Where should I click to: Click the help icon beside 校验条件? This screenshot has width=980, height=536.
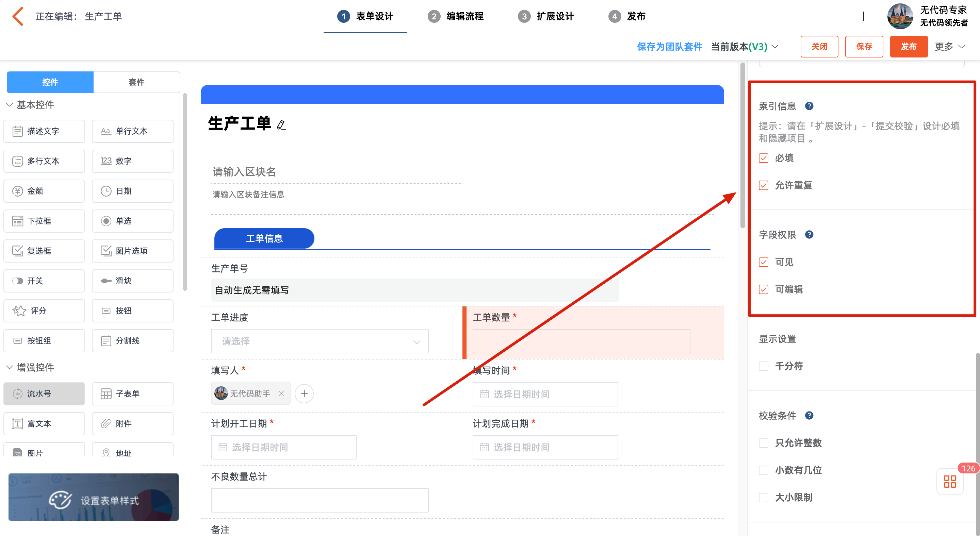click(x=809, y=415)
